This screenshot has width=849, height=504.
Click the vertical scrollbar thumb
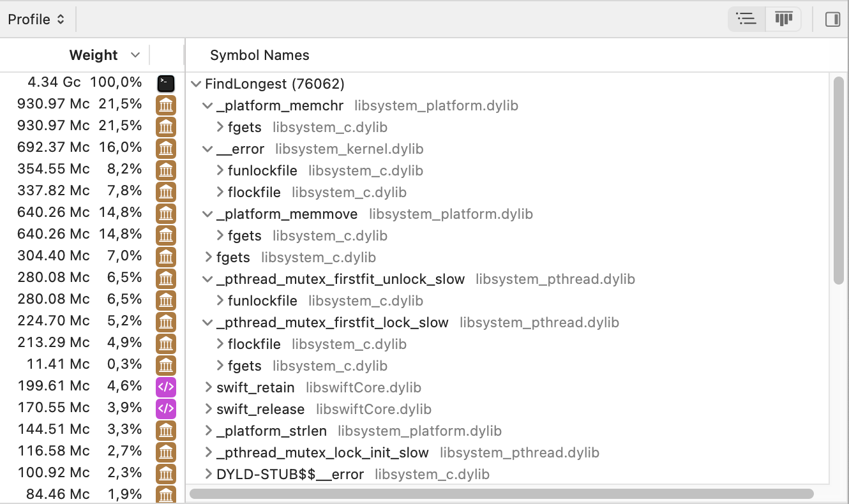tap(838, 180)
